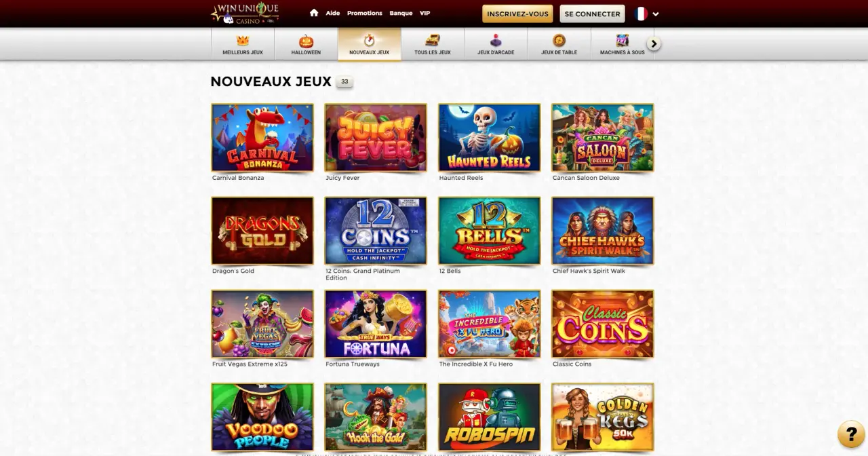Open the Carnival Bonanza game thumbnail
The height and width of the screenshot is (456, 868).
tap(262, 138)
